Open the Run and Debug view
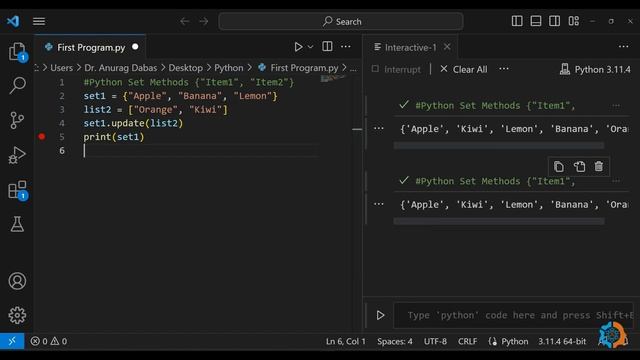Screen dimensions: 640x360 (x=17, y=155)
